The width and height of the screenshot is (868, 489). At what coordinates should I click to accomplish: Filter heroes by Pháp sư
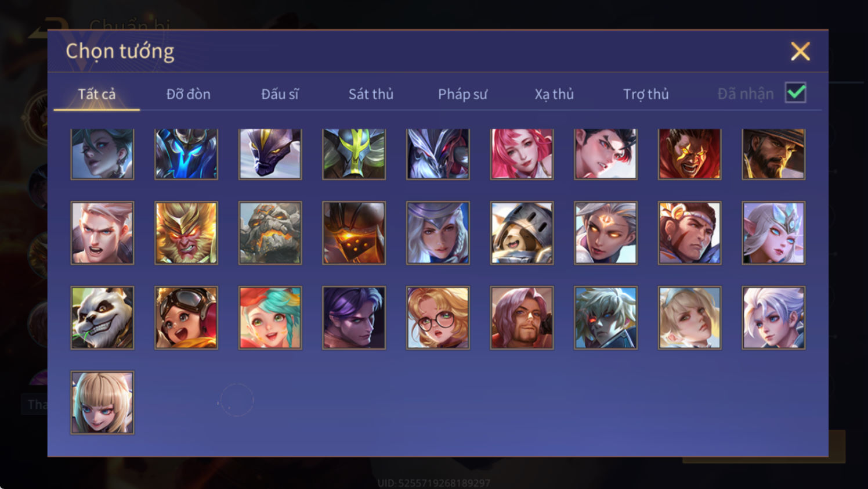point(462,94)
